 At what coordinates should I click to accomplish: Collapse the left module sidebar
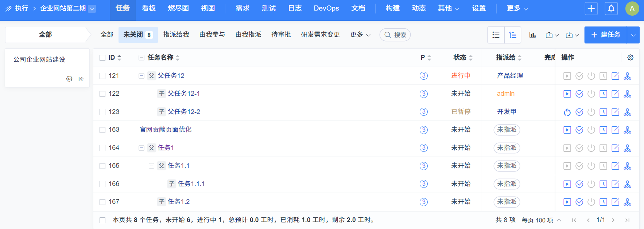(x=81, y=79)
